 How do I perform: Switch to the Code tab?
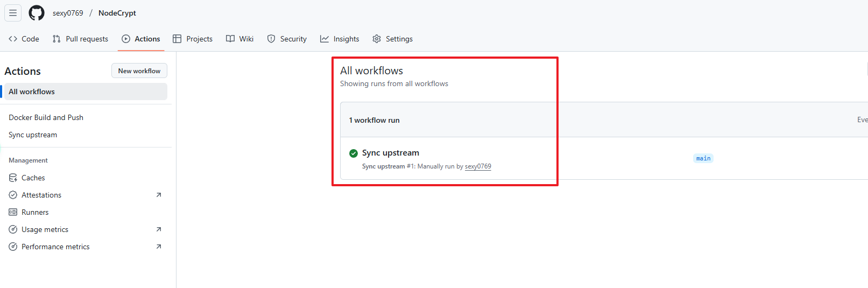(x=24, y=39)
